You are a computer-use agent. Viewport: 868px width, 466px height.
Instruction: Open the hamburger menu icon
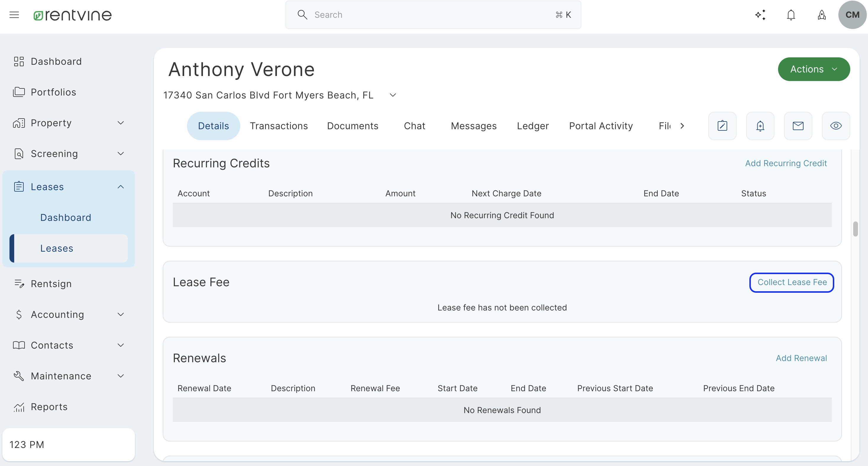[14, 15]
